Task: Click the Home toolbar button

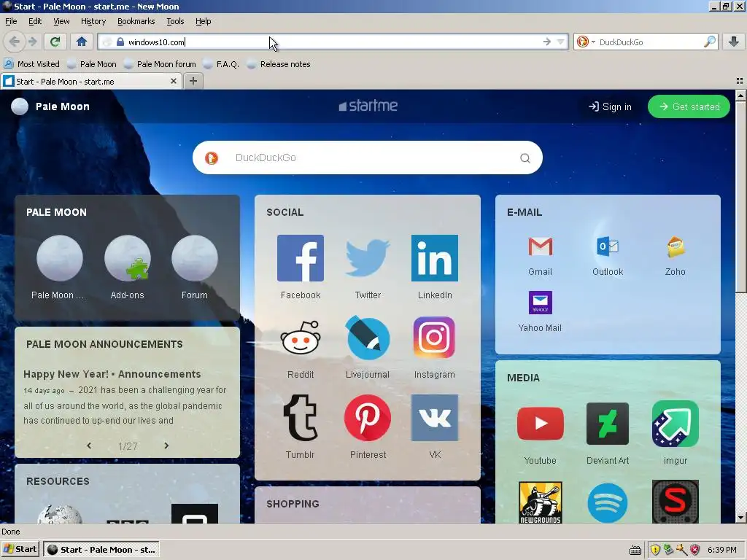Action: (82, 42)
